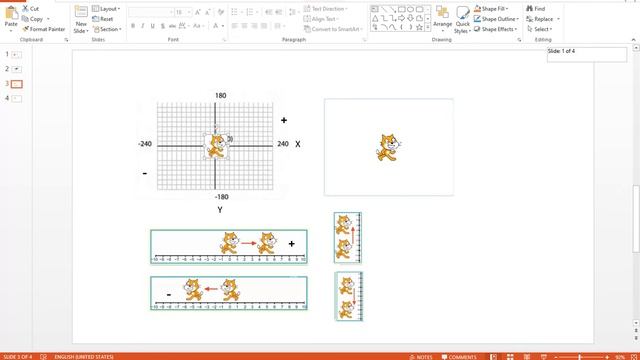This screenshot has width=640, height=360.
Task: Align text left
Action: [x=235, y=26]
